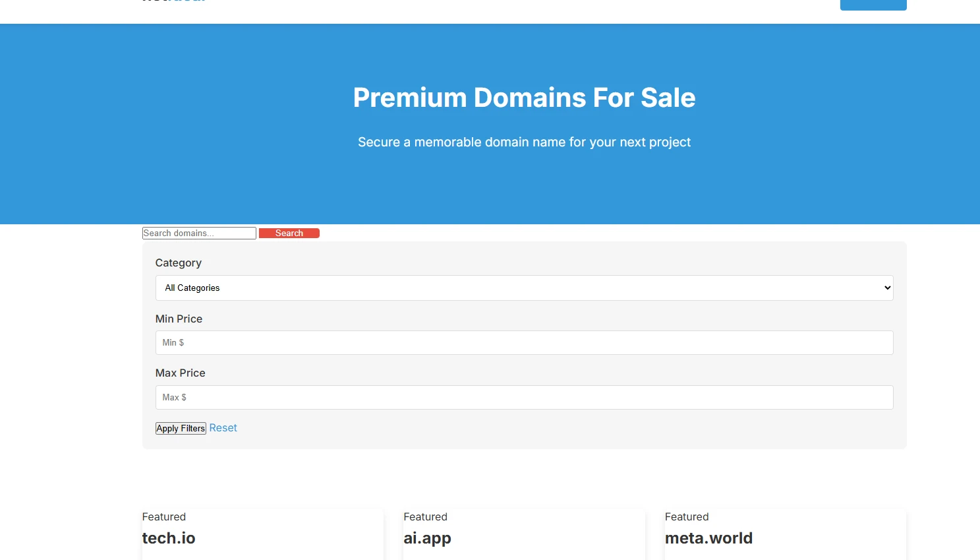The height and width of the screenshot is (560, 980).
Task: Click the site logo in the header
Action: click(174, 1)
